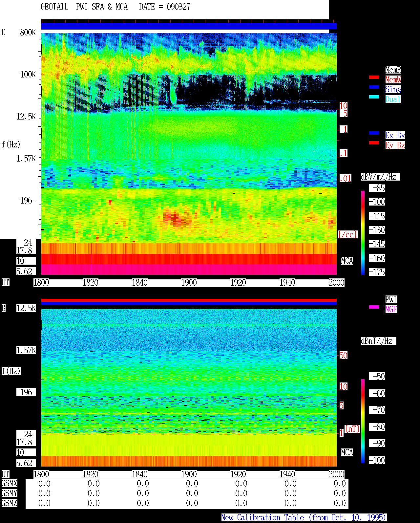Image resolution: width=420 pixels, height=523 pixels.
Task: Click the 800K frequency axis label
Action: pos(28,33)
